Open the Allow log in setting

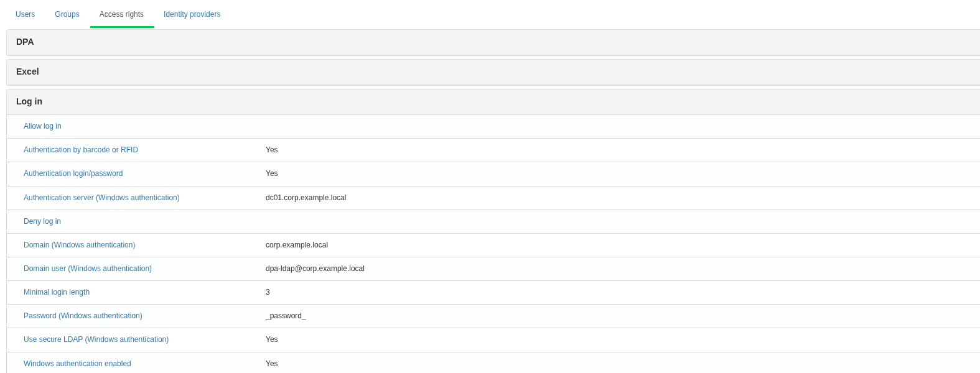click(42, 126)
